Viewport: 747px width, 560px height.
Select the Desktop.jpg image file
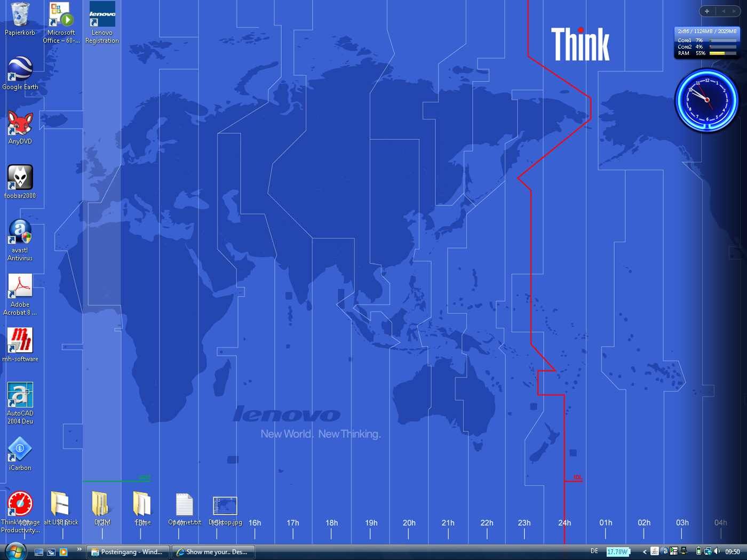pyautogui.click(x=225, y=507)
